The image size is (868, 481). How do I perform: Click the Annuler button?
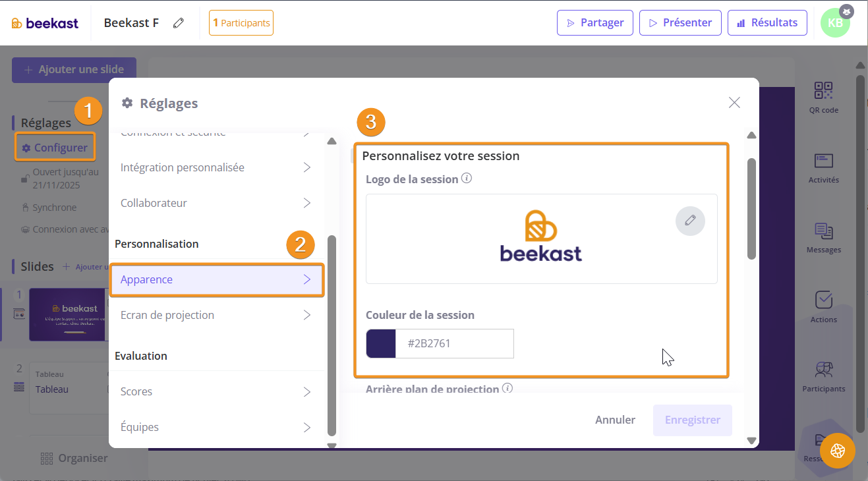(x=615, y=420)
